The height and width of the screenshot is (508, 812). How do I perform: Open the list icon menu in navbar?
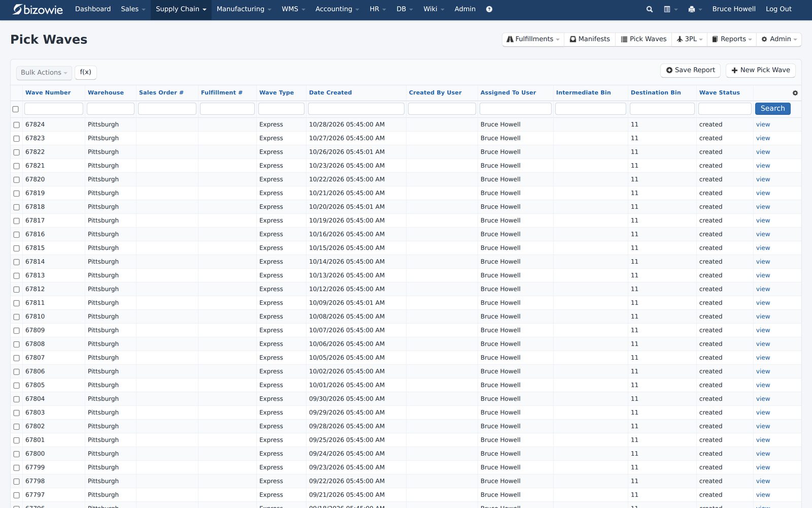670,9
